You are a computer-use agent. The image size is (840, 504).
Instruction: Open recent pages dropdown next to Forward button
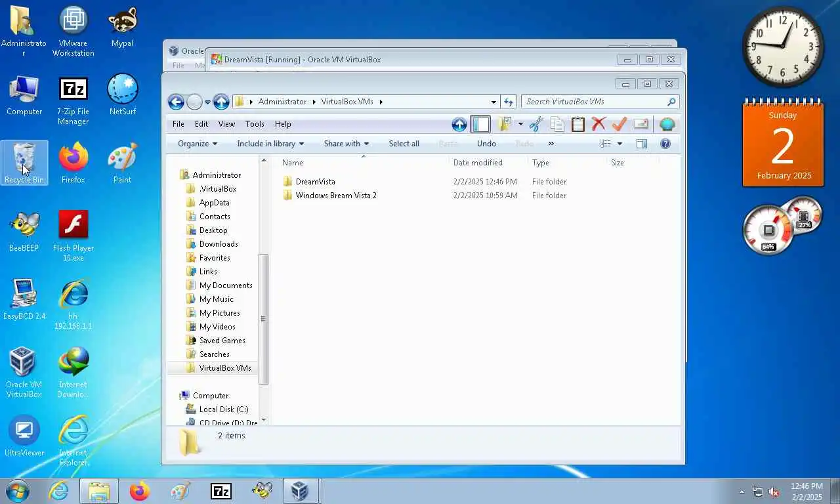click(x=207, y=102)
